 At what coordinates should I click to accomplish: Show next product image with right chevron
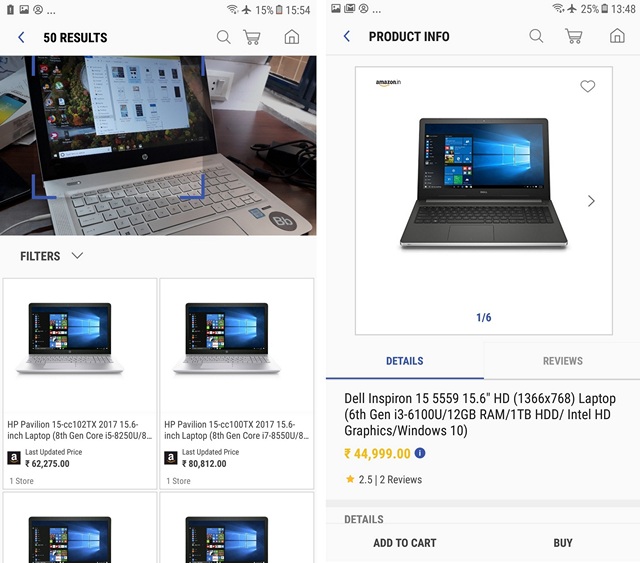point(591,201)
